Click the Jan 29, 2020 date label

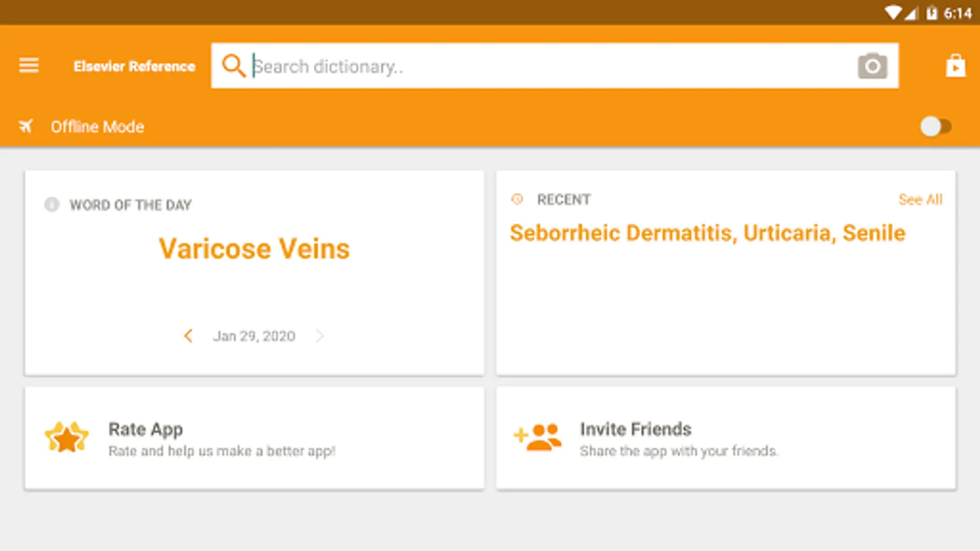(x=254, y=336)
